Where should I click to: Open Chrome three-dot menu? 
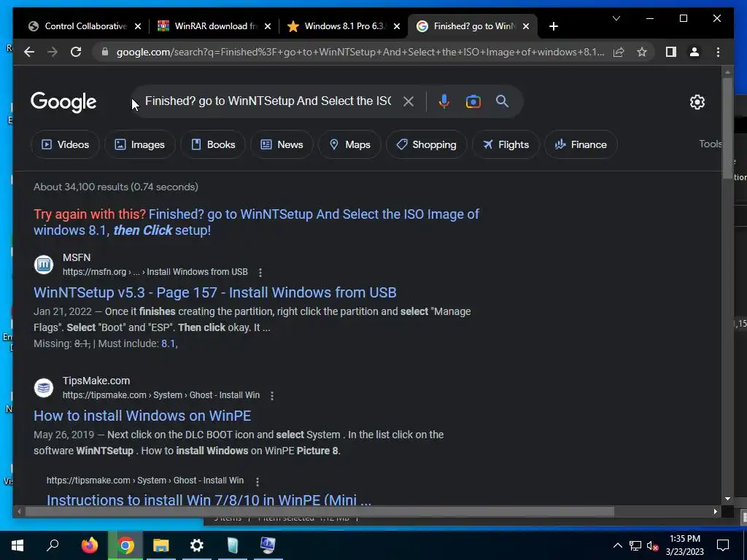[x=718, y=52]
